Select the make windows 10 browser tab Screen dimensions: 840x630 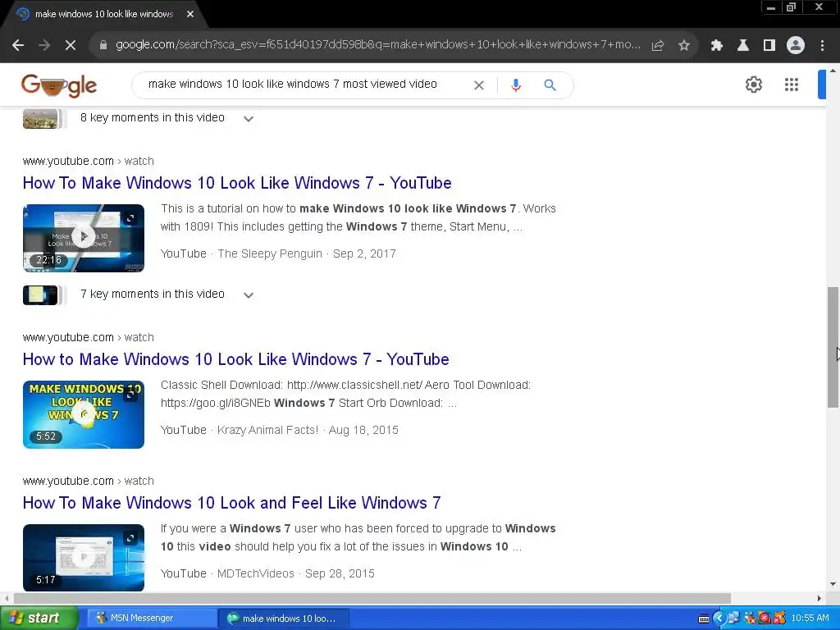pos(104,14)
